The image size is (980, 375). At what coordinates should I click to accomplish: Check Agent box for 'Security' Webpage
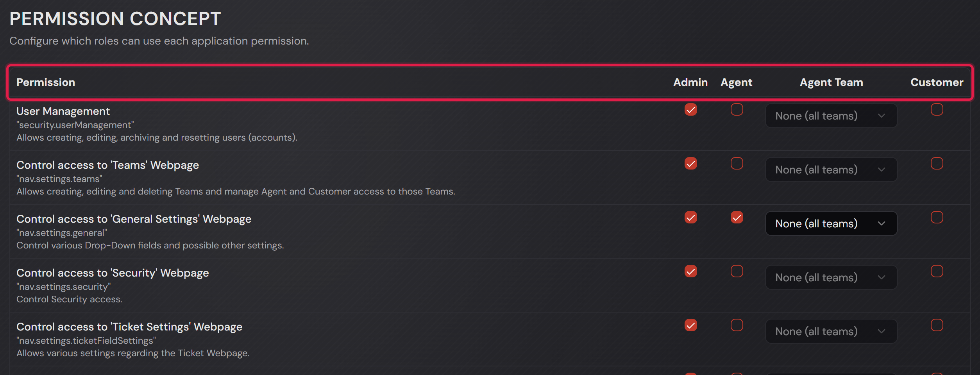click(737, 271)
